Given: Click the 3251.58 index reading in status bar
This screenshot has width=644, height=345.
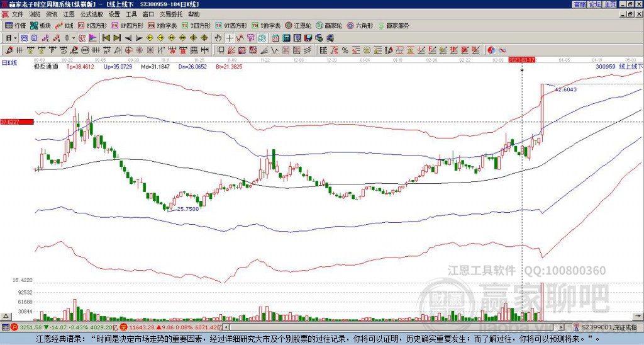Looking at the screenshot, I should coord(30,327).
